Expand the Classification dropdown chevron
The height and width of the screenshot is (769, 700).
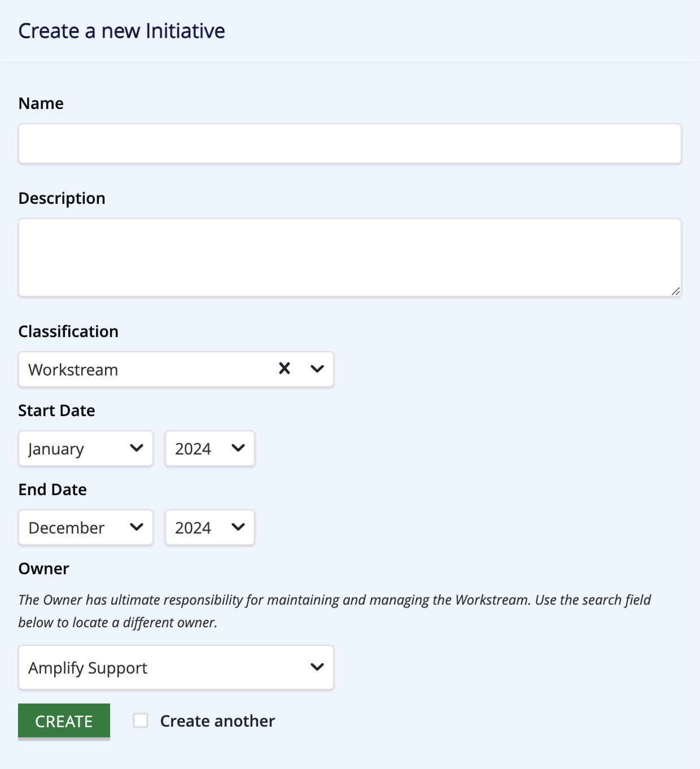(317, 369)
